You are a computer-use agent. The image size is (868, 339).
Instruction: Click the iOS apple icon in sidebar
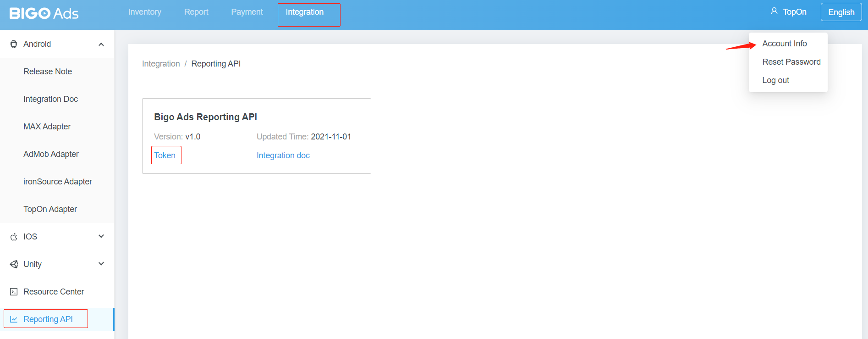coord(14,237)
